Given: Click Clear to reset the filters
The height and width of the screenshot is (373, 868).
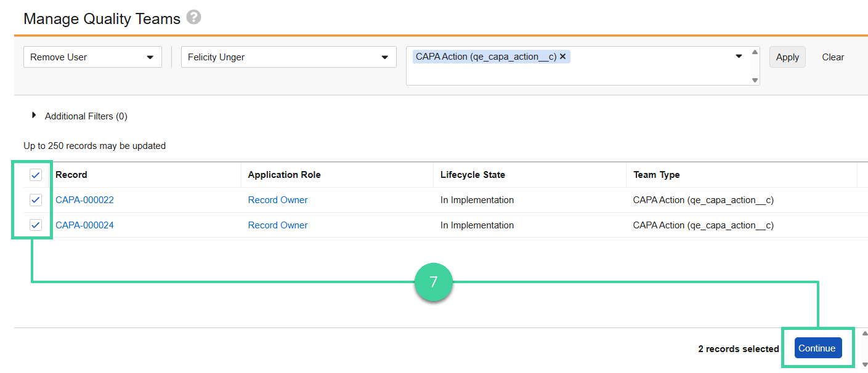Looking at the screenshot, I should [832, 57].
